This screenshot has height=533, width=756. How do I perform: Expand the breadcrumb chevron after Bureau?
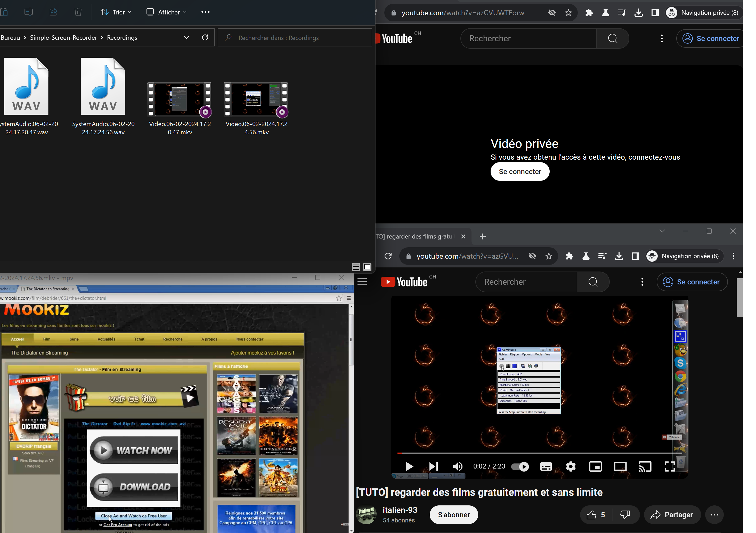[x=25, y=38]
